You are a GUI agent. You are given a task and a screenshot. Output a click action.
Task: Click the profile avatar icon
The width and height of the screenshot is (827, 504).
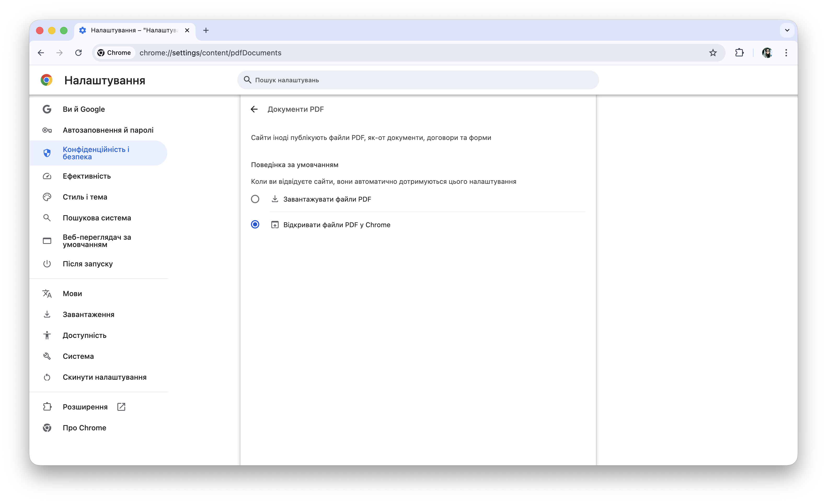pyautogui.click(x=767, y=53)
